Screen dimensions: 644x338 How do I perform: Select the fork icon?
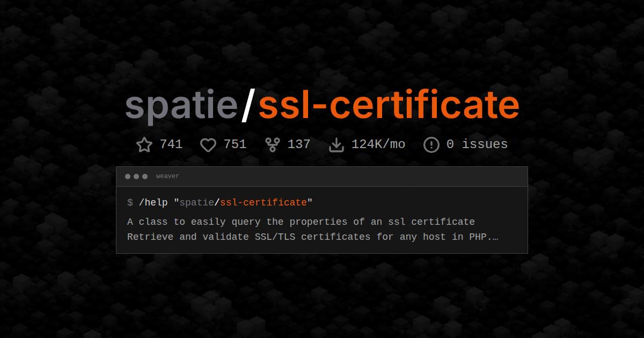(272, 144)
